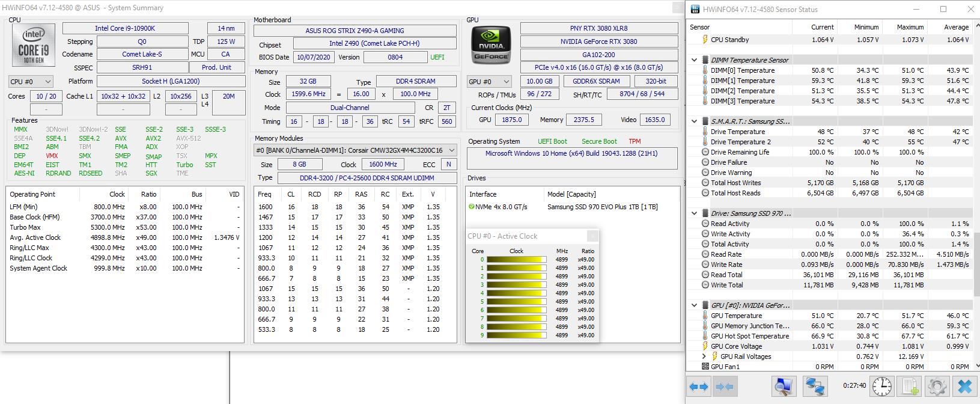980x404 pixels.
Task: Click the clock reset timer icon
Action: [x=882, y=386]
